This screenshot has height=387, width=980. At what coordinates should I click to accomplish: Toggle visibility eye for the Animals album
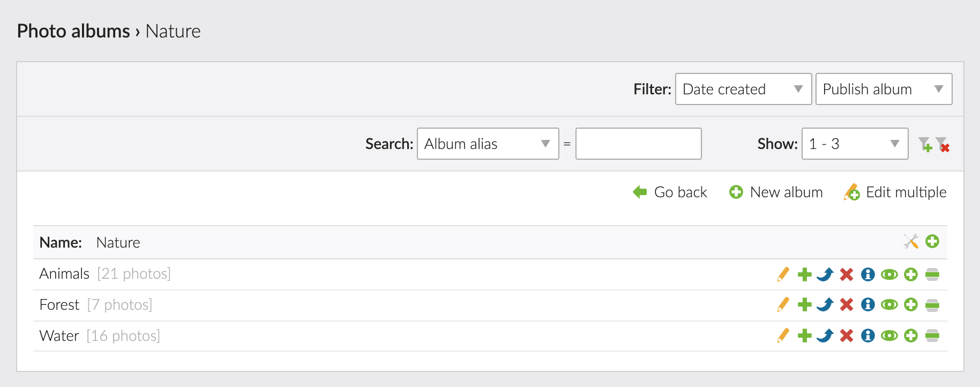click(889, 274)
